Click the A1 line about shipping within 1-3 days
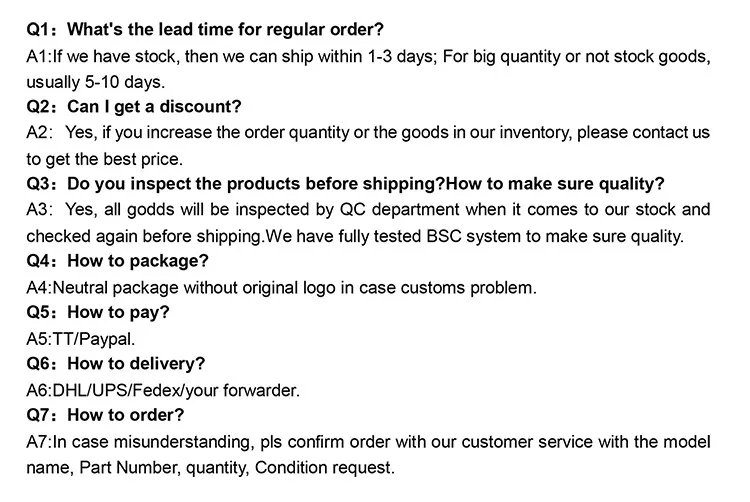Image resolution: width=750 pixels, height=502 pixels. pos(367,55)
